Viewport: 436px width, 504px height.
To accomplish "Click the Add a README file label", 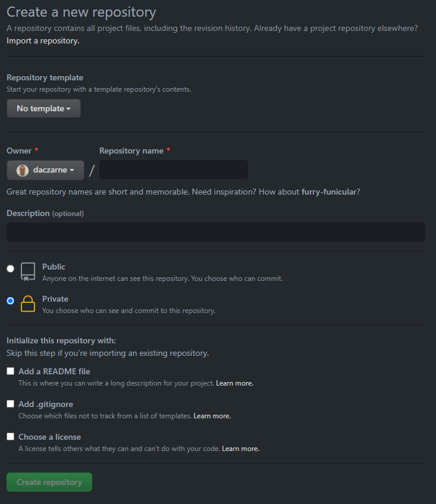I will [54, 371].
